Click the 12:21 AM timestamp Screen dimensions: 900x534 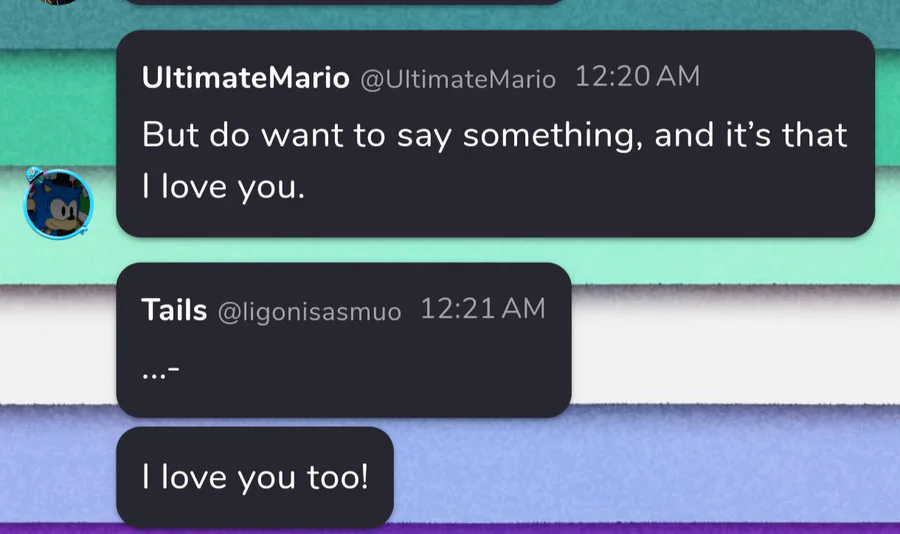(483, 309)
